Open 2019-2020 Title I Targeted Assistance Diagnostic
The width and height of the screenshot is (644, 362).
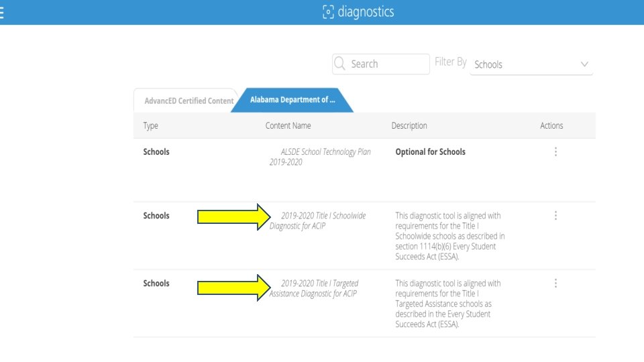[314, 288]
